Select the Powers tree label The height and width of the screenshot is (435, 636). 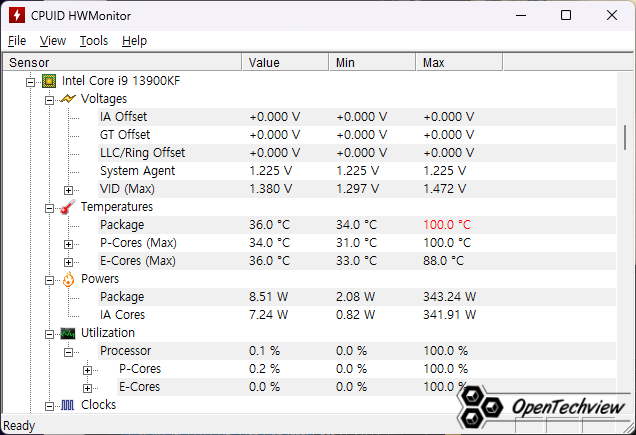coord(100,279)
